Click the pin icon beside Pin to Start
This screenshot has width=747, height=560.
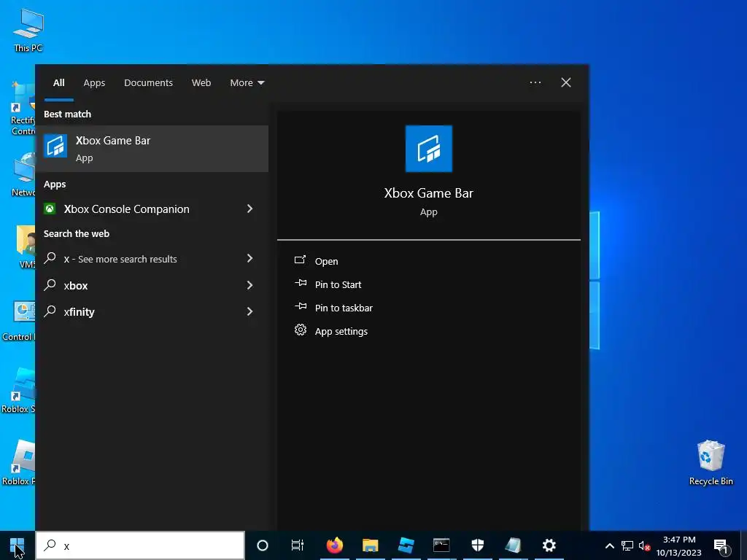click(x=301, y=283)
